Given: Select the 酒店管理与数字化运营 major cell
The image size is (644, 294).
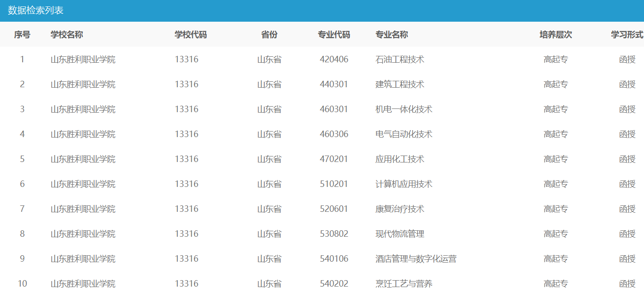Looking at the screenshot, I should pos(416,259).
